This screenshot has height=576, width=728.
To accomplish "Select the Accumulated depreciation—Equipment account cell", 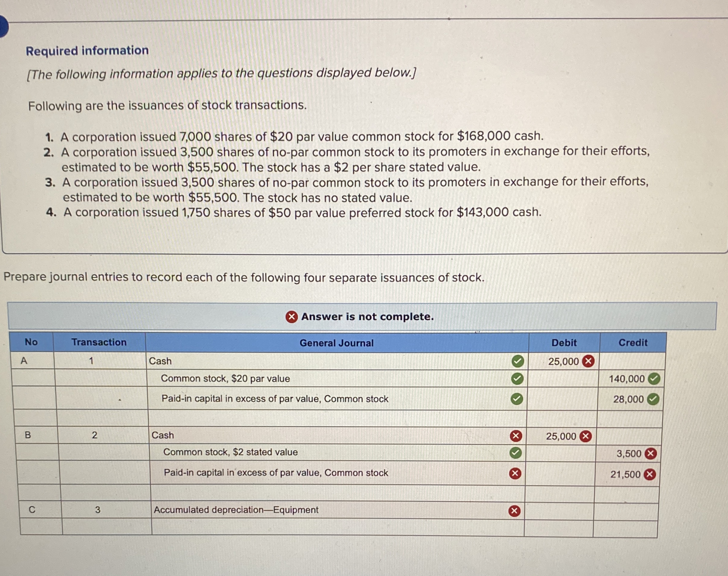I will click(x=236, y=510).
